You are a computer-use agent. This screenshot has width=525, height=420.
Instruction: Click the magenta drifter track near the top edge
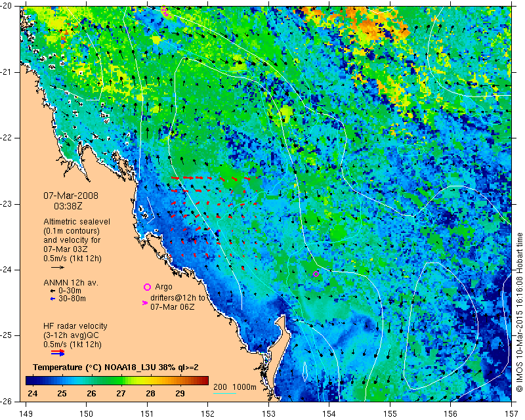[x=166, y=11]
